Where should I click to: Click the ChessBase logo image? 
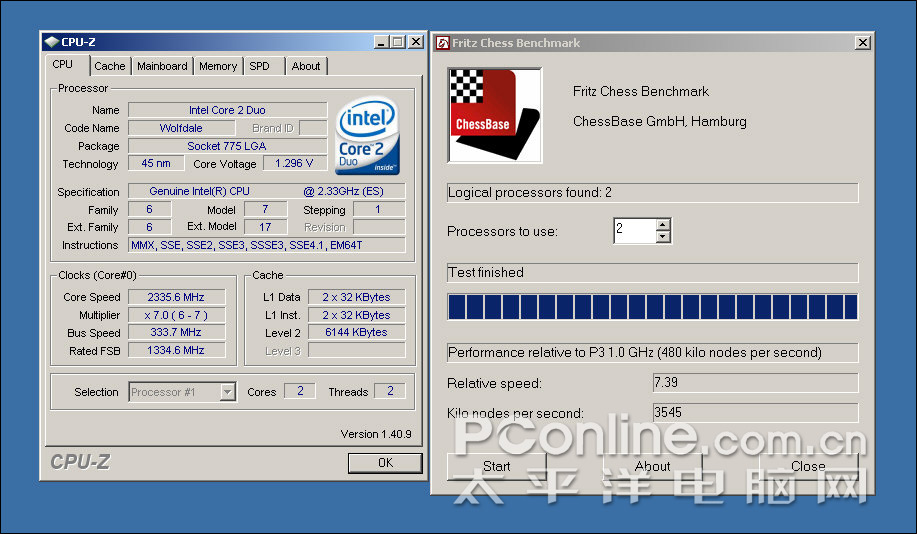coord(495,115)
